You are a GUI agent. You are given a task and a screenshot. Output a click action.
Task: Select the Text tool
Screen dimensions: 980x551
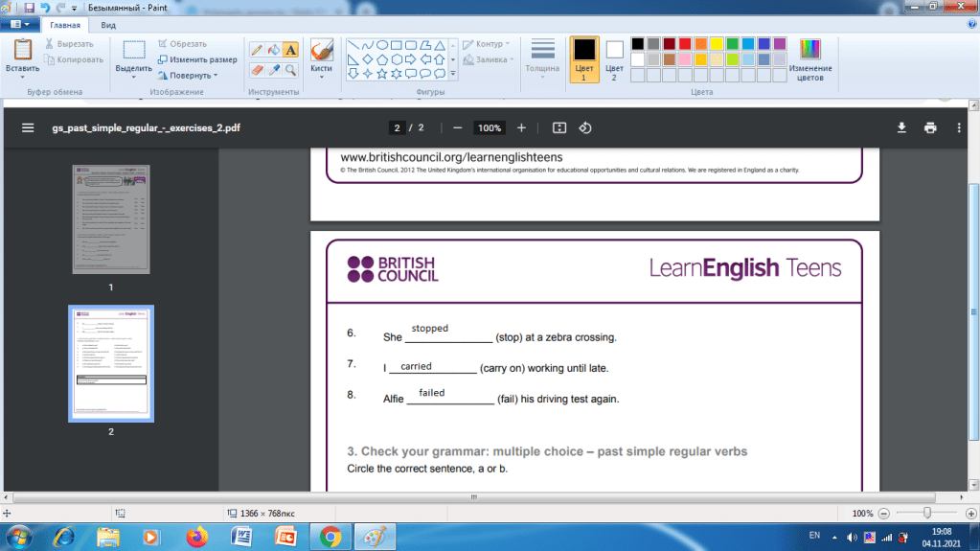(290, 49)
